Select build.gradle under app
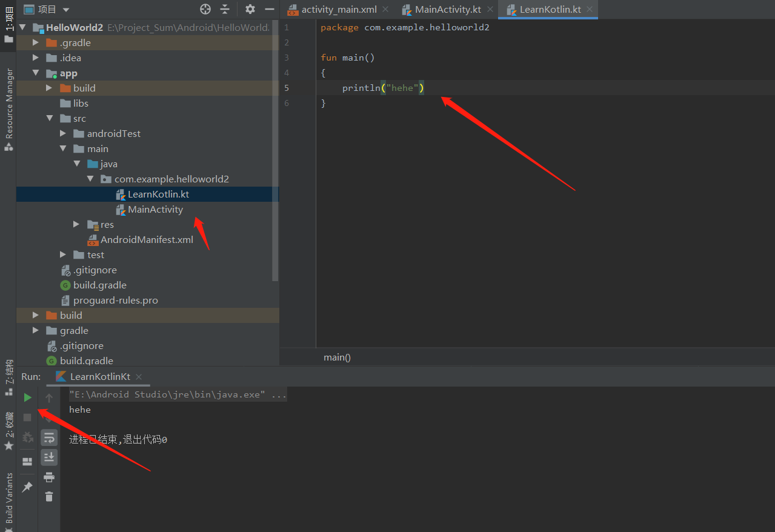 click(x=99, y=285)
